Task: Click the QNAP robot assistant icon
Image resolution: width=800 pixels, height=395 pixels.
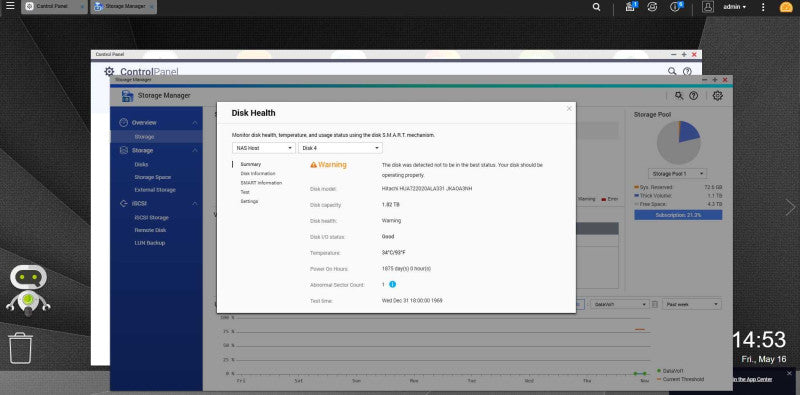Action: pos(28,289)
